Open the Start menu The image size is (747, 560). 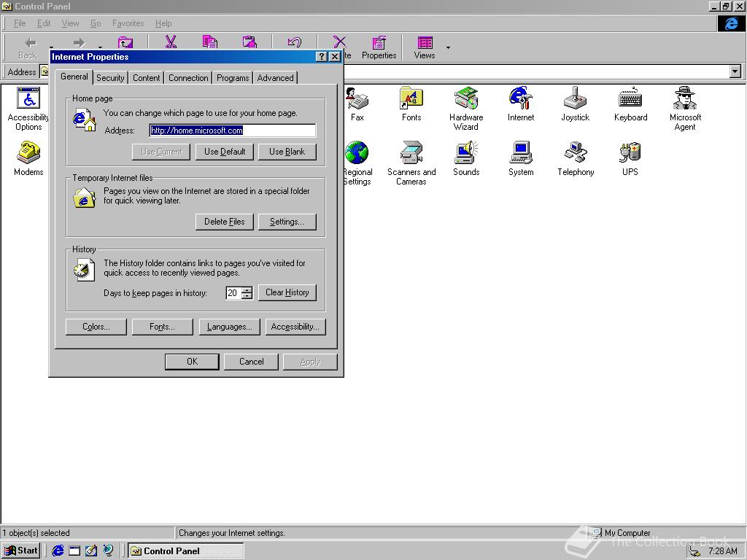tap(21, 551)
